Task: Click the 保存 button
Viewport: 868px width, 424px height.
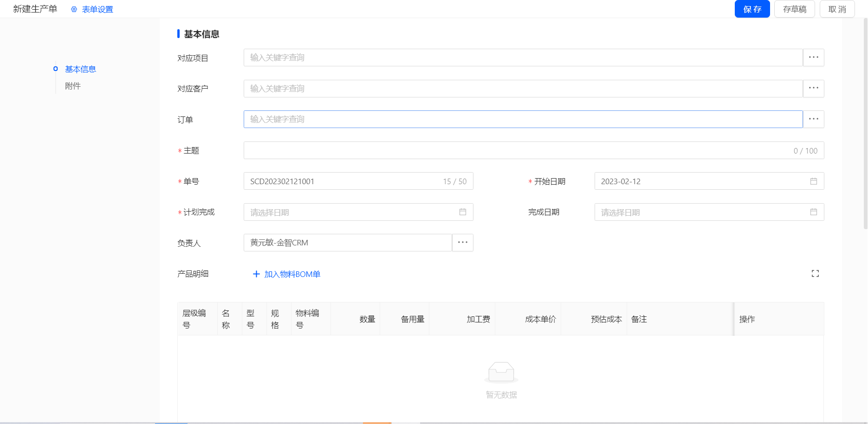Action: pos(752,9)
